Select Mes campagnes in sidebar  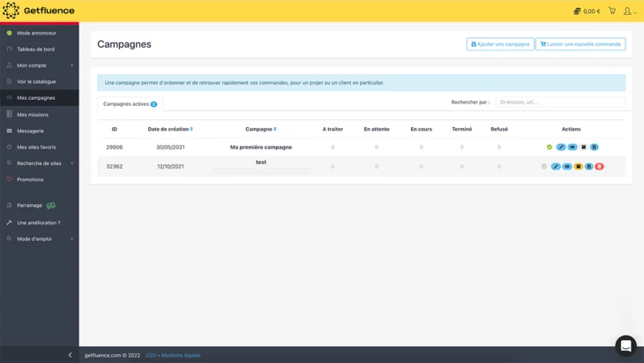(x=40, y=98)
